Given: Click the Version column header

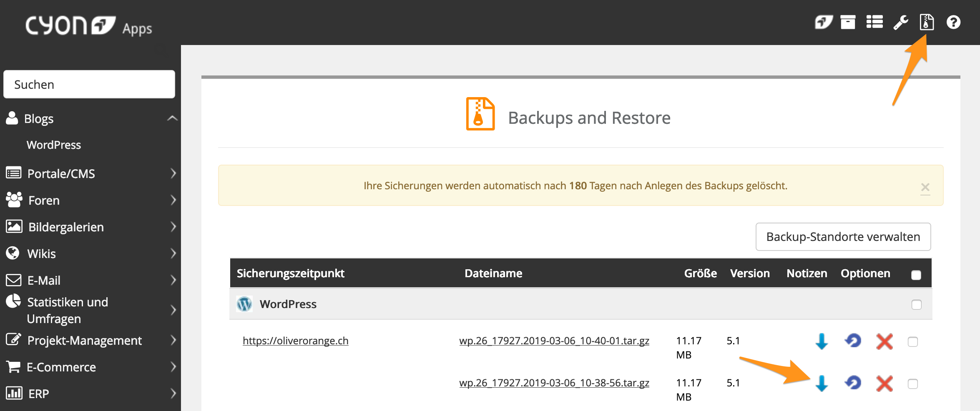Looking at the screenshot, I should tap(750, 273).
